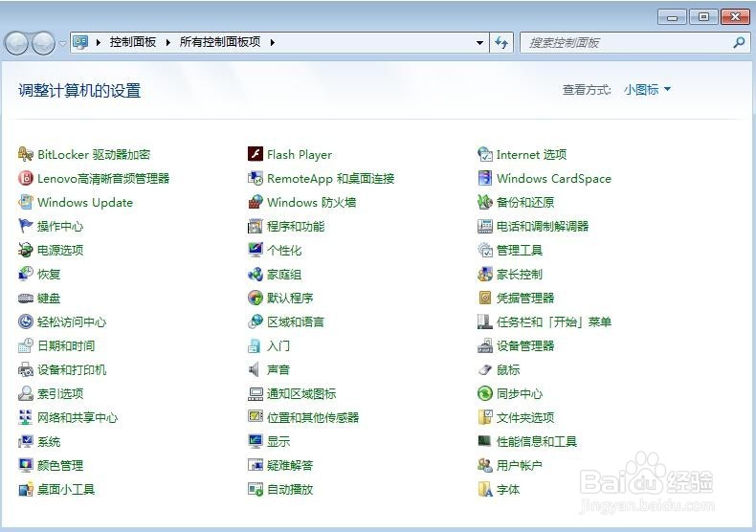Open the Internet 选项 icon
Viewport: 756px width, 532px height.
pos(484,154)
